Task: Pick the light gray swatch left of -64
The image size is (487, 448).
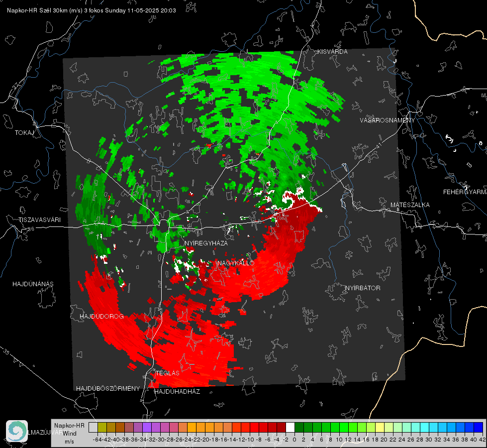Action: 93,427
